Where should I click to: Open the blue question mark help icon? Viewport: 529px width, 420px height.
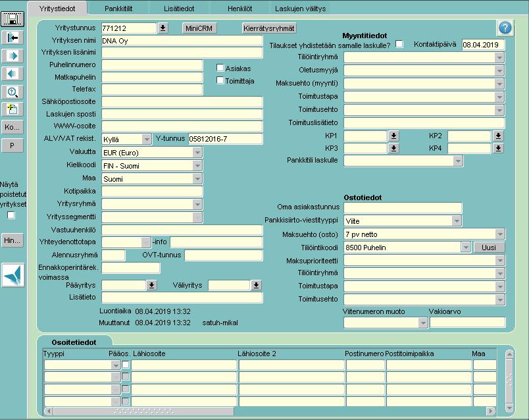click(505, 28)
